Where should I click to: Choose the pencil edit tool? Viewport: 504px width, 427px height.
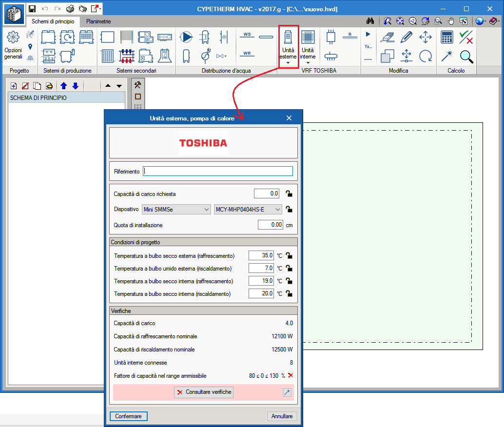[x=407, y=37]
